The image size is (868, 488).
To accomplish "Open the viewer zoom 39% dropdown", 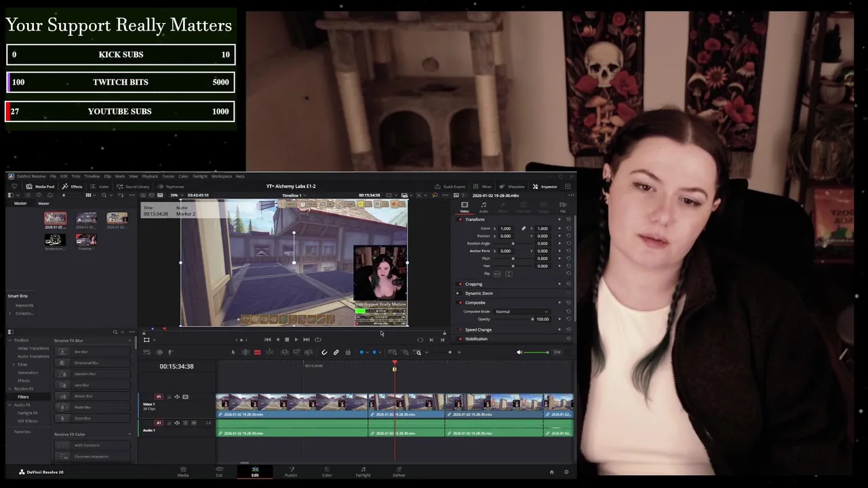I will (x=176, y=195).
